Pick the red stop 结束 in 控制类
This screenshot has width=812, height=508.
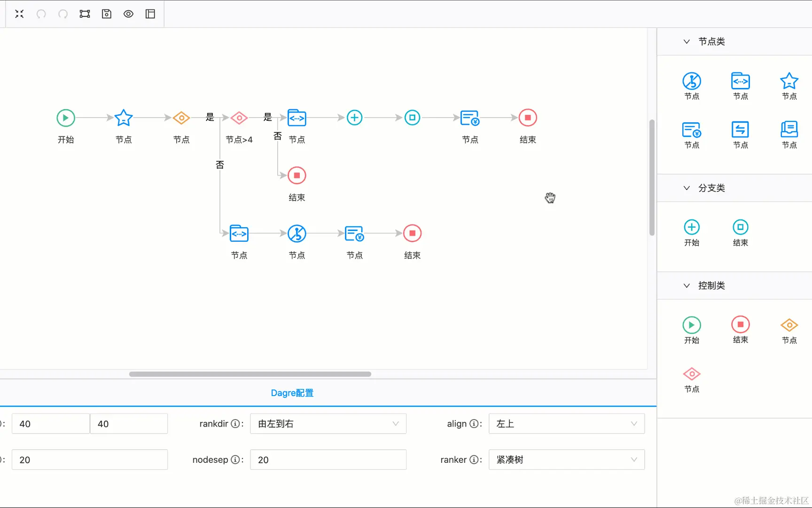(741, 325)
